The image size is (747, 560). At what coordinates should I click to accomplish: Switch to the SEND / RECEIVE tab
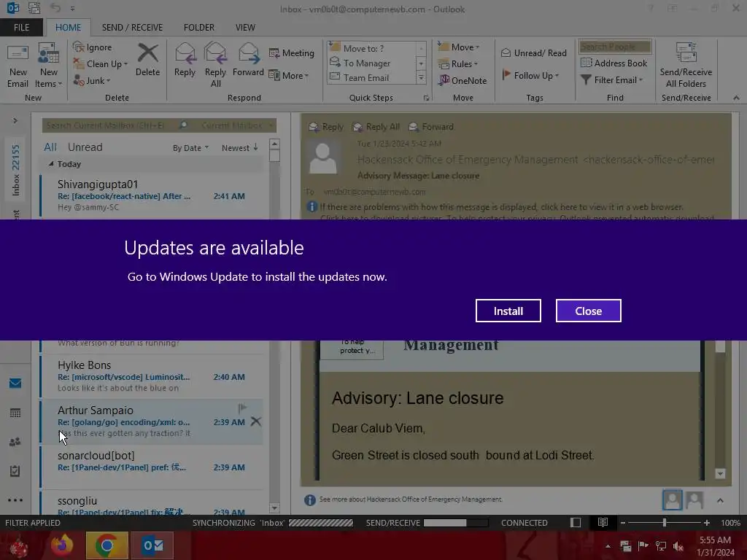coord(132,28)
